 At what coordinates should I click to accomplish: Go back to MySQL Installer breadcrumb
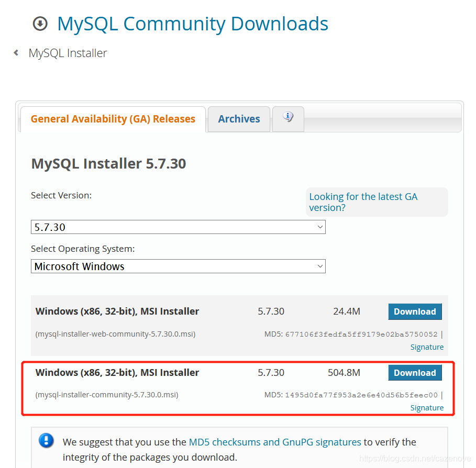(x=68, y=53)
